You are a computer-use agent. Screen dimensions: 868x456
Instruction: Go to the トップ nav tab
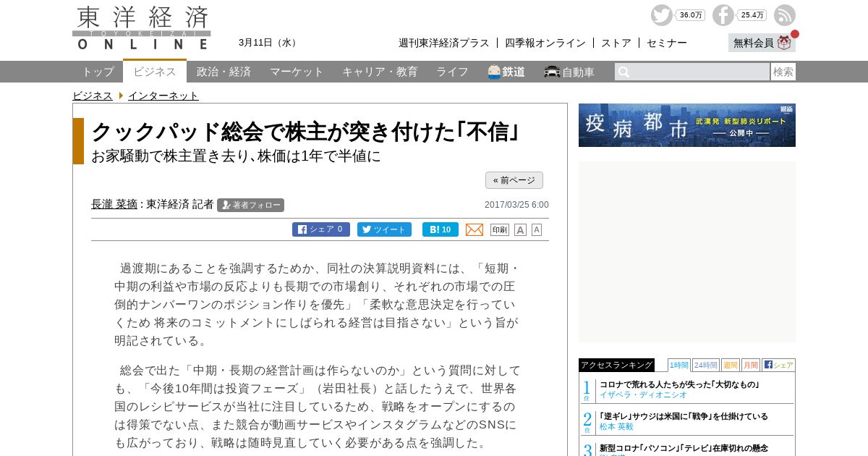click(x=98, y=72)
